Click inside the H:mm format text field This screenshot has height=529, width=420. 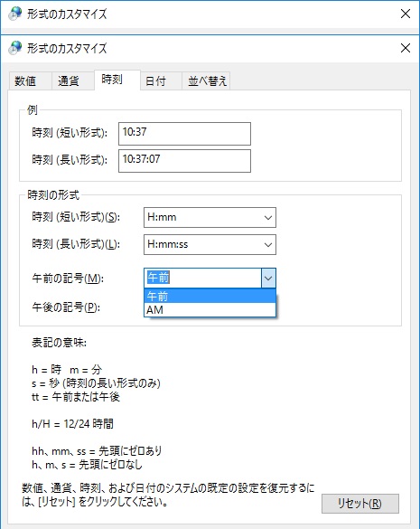203,218
